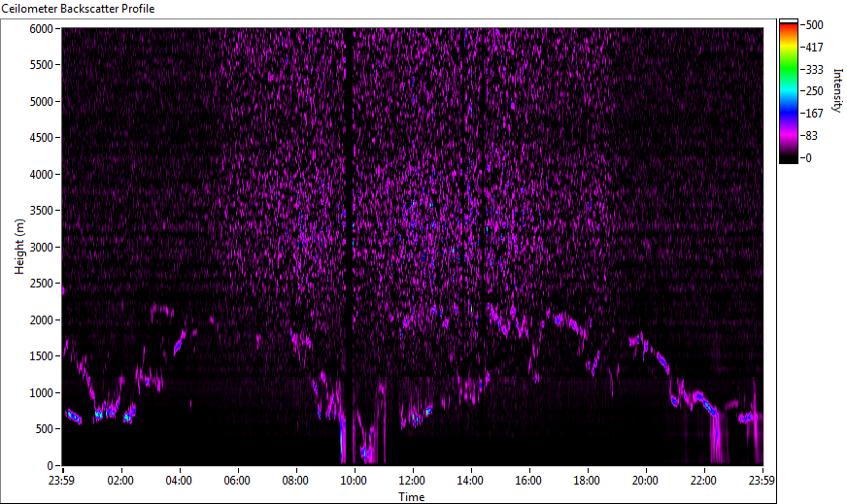Click the 0 height tick label on the height axis
The height and width of the screenshot is (504, 847).
(x=51, y=466)
